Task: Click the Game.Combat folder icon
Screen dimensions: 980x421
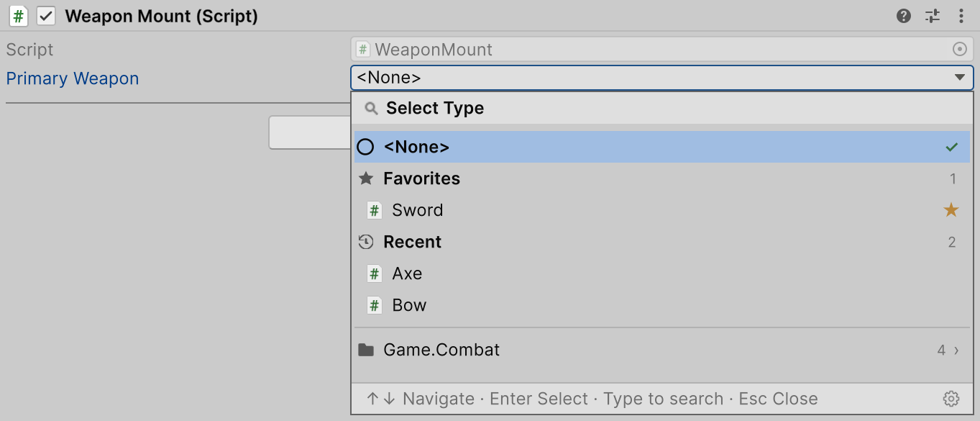Action: (366, 350)
